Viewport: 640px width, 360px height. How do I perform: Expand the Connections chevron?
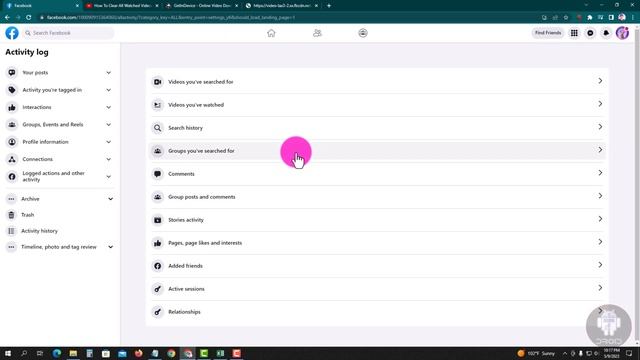[109, 159]
